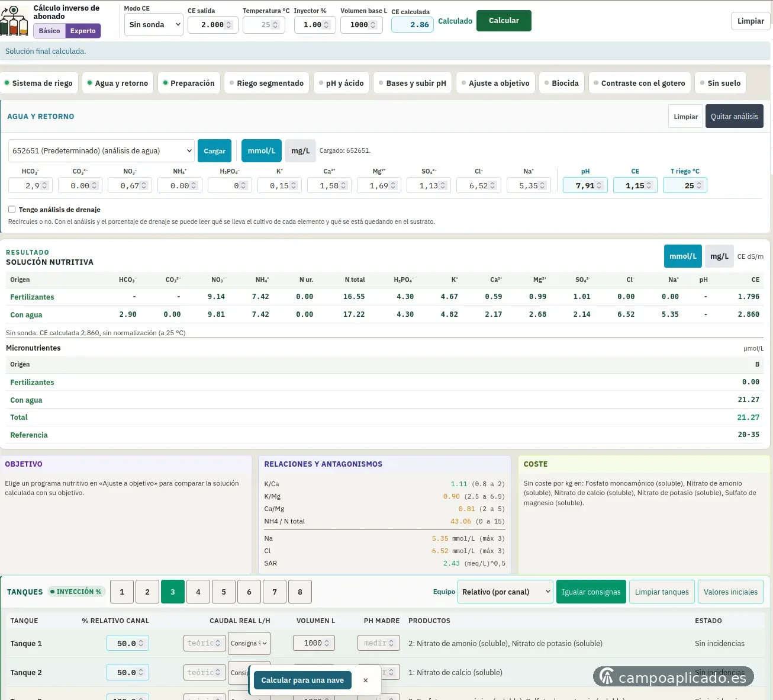Image resolution: width=773 pixels, height=700 pixels.
Task: Switch to Experto mode
Action: (x=83, y=31)
